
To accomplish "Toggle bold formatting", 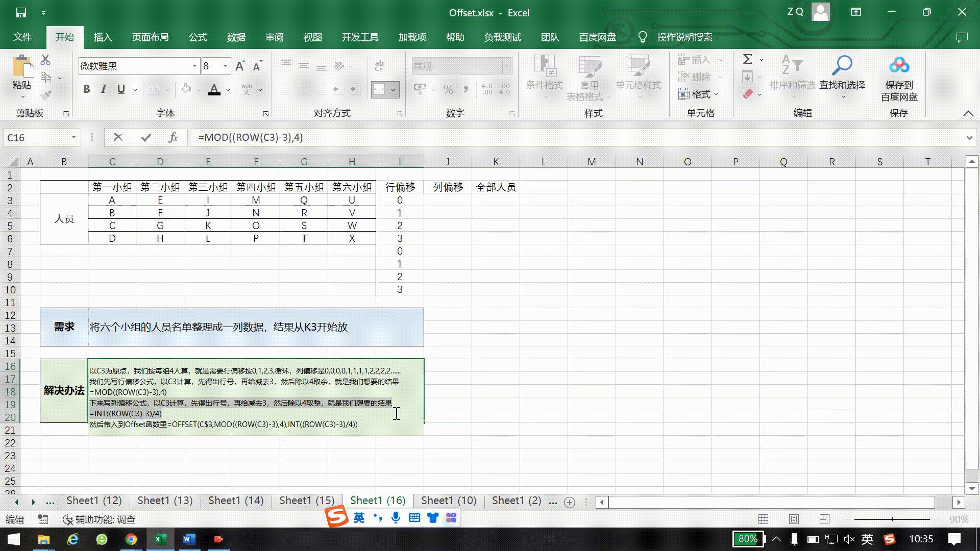I will point(86,89).
